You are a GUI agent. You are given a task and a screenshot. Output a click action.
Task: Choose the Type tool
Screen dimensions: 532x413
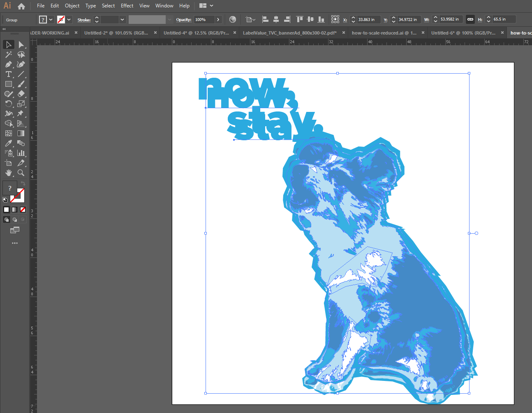8,74
